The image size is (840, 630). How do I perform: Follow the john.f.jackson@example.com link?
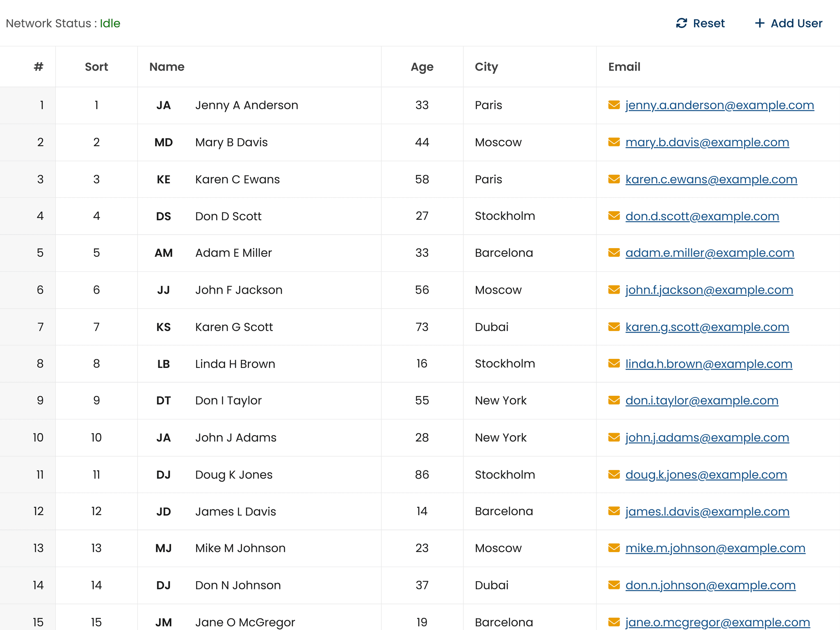click(x=709, y=290)
